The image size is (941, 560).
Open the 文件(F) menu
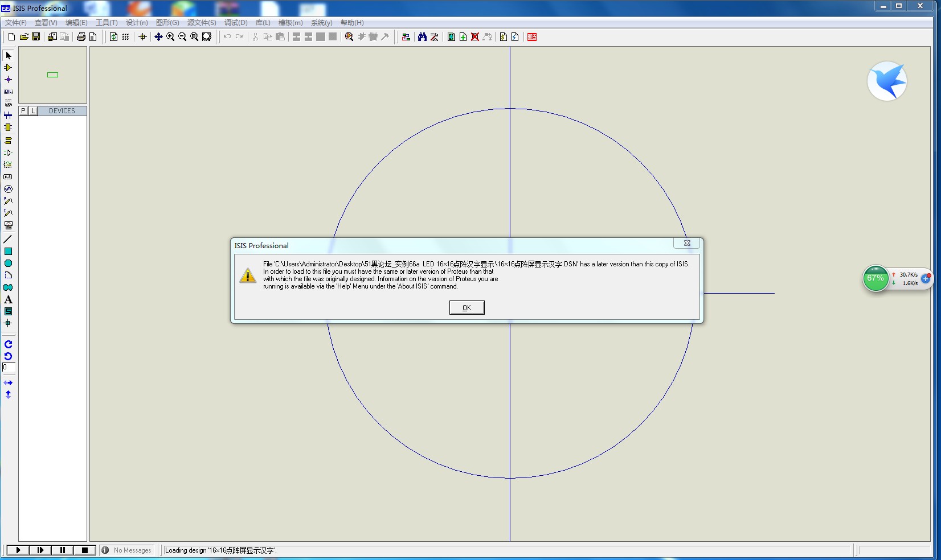(x=15, y=23)
